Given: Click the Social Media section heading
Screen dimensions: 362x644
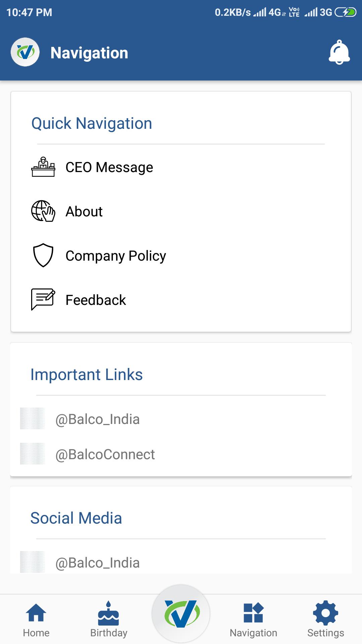Looking at the screenshot, I should click(76, 518).
